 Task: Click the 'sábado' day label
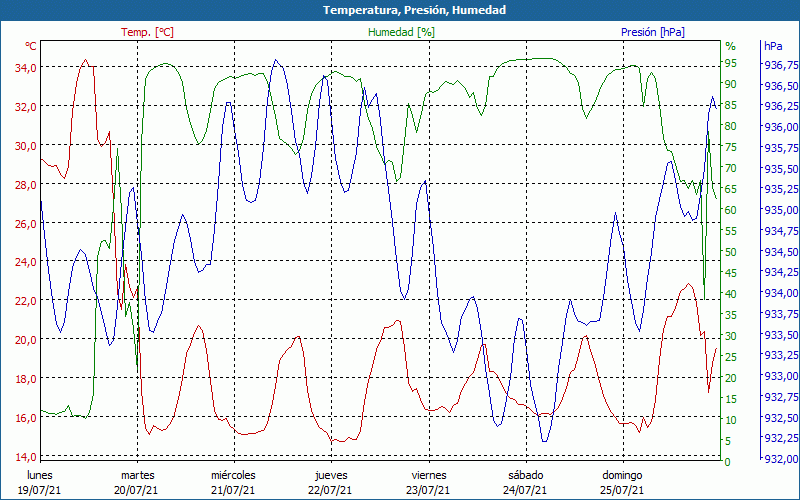[526, 475]
